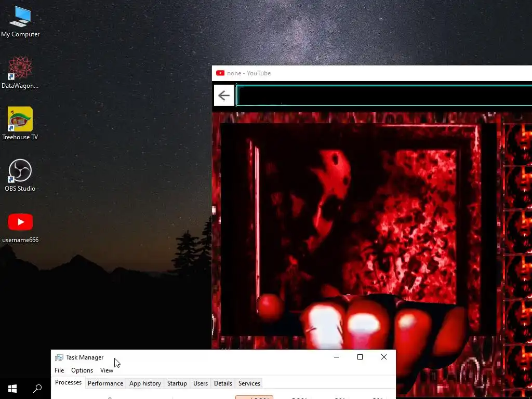Image resolution: width=532 pixels, height=399 pixels.
Task: Open the Treehouse TV desktop shortcut
Action: tap(20, 124)
